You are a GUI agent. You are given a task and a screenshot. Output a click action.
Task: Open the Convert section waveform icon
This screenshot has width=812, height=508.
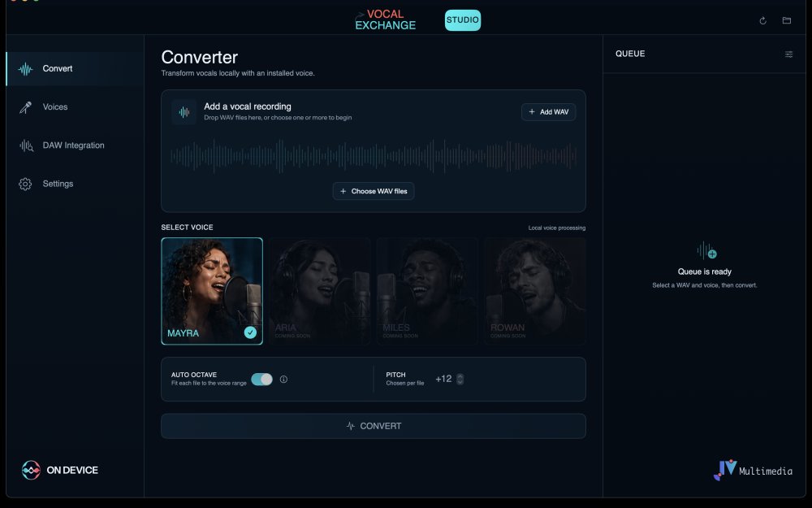coord(25,69)
